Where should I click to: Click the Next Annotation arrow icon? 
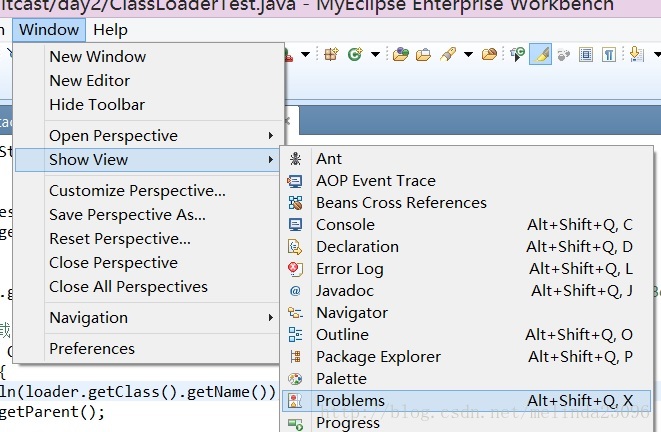[x=636, y=54]
